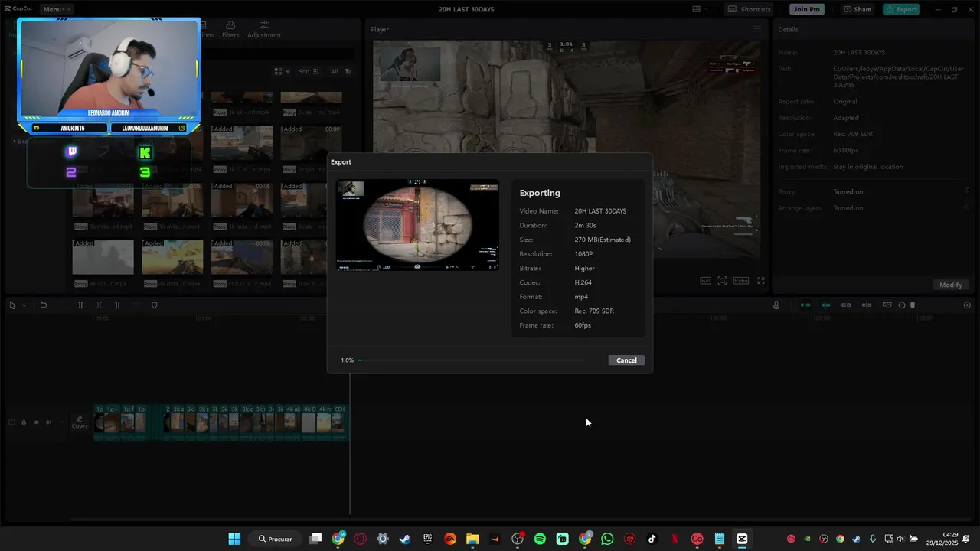Open WhatsApp from the taskbar
The width and height of the screenshot is (980, 551).
[607, 539]
